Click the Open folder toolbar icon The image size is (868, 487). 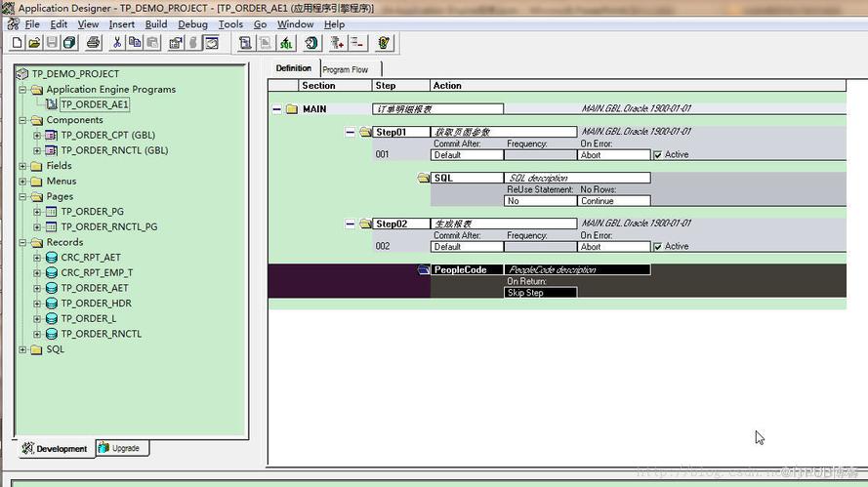(34, 43)
